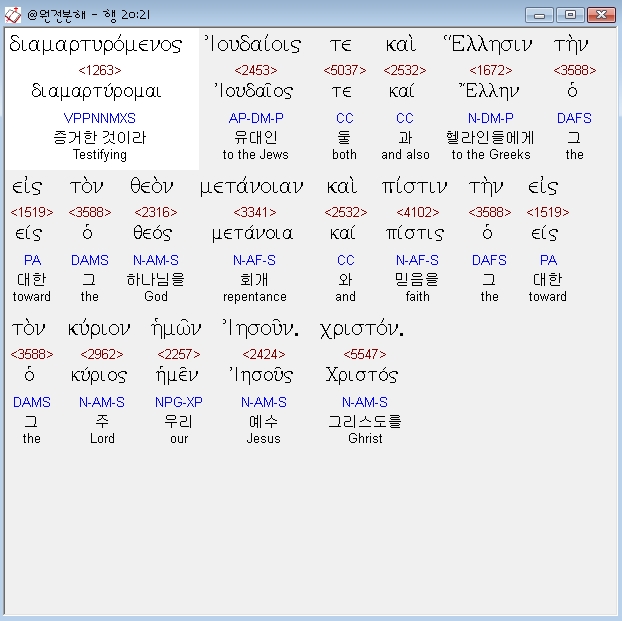The height and width of the screenshot is (621, 622).
Task: Close the window
Action: (x=601, y=15)
